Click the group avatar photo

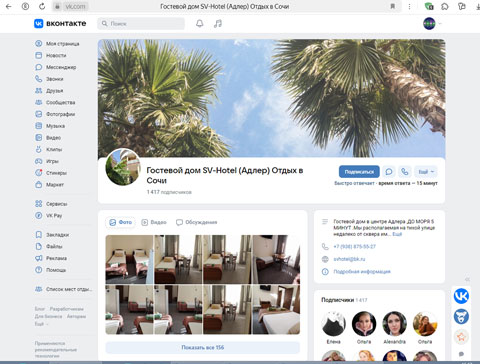tap(123, 167)
